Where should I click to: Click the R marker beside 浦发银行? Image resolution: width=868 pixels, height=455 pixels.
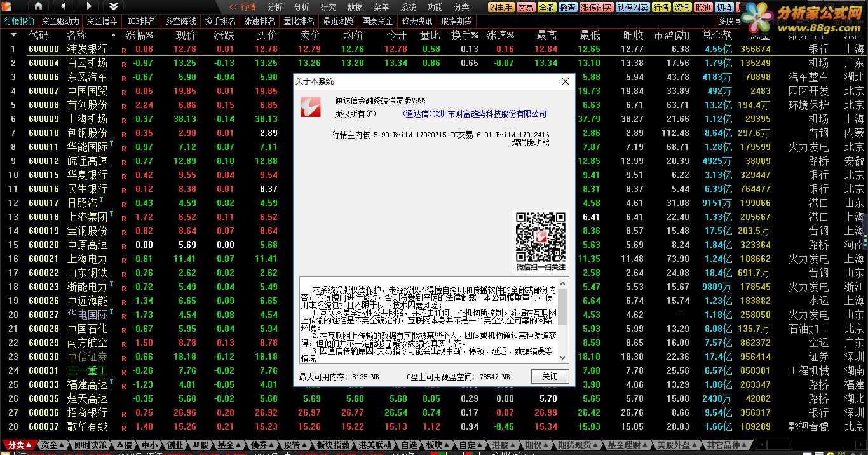pos(124,50)
